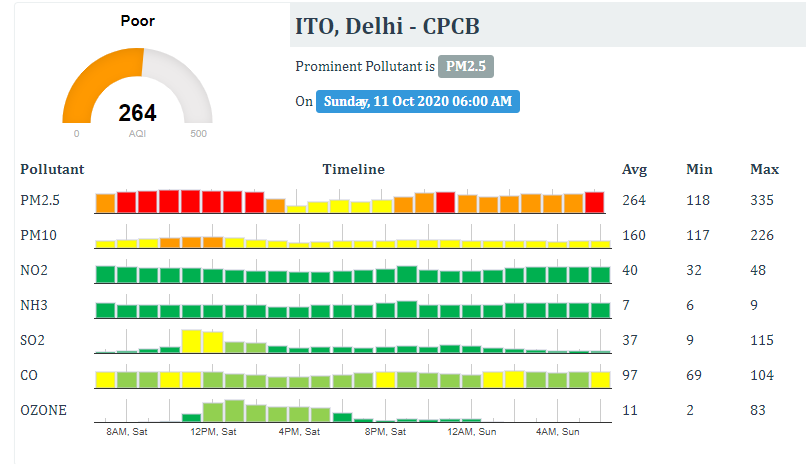806x464 pixels.
Task: Select the PM2.5 pollutant row label
Action: click(x=40, y=200)
